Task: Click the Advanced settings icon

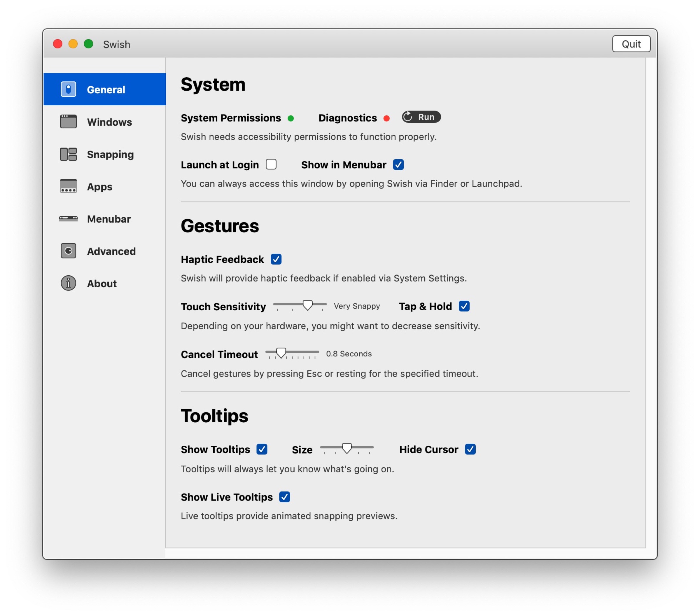Action: (68, 251)
